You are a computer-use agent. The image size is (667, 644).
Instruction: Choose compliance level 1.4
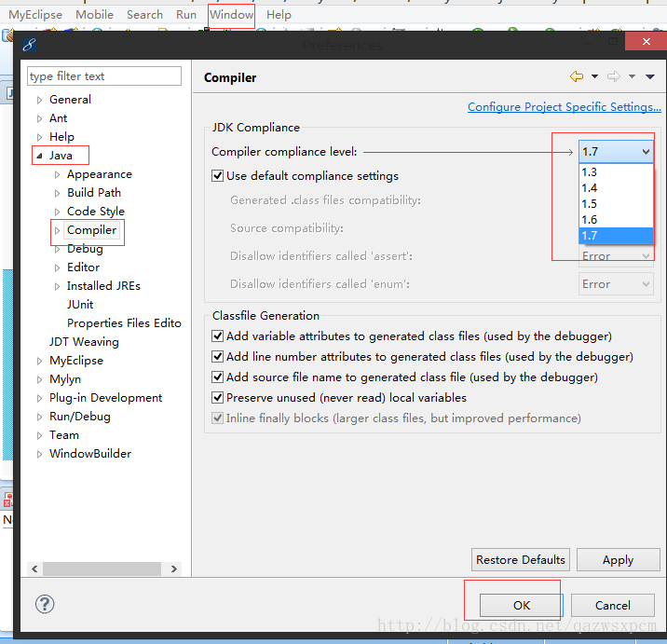coord(616,188)
